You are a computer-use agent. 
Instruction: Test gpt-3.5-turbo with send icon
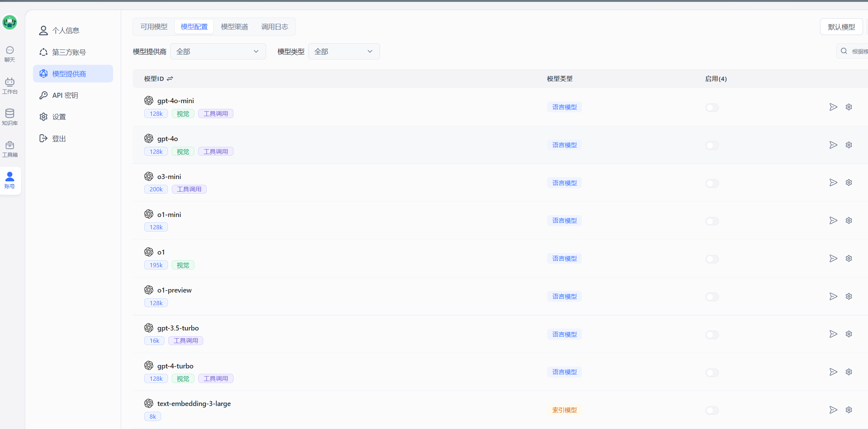click(833, 334)
